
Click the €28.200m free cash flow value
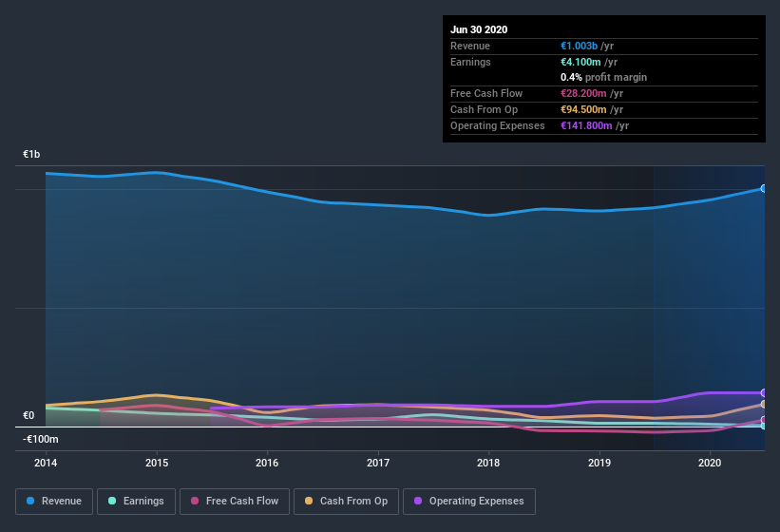click(583, 93)
